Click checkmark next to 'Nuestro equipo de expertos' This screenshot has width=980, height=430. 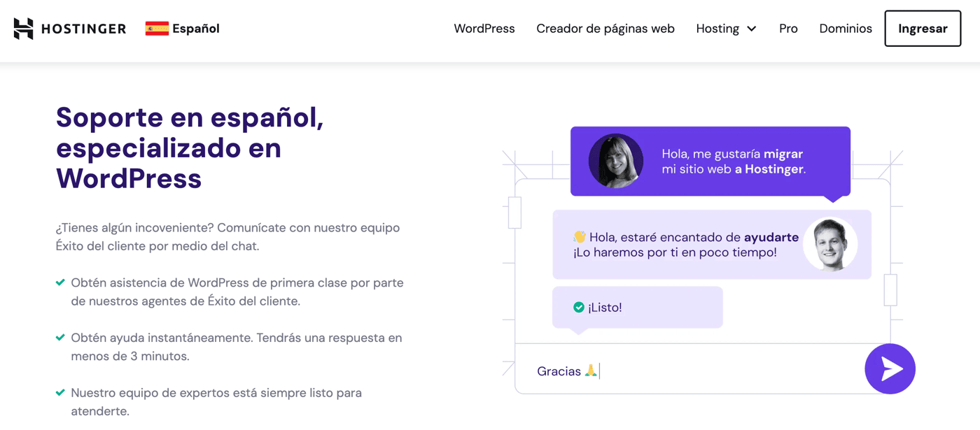coord(60,393)
